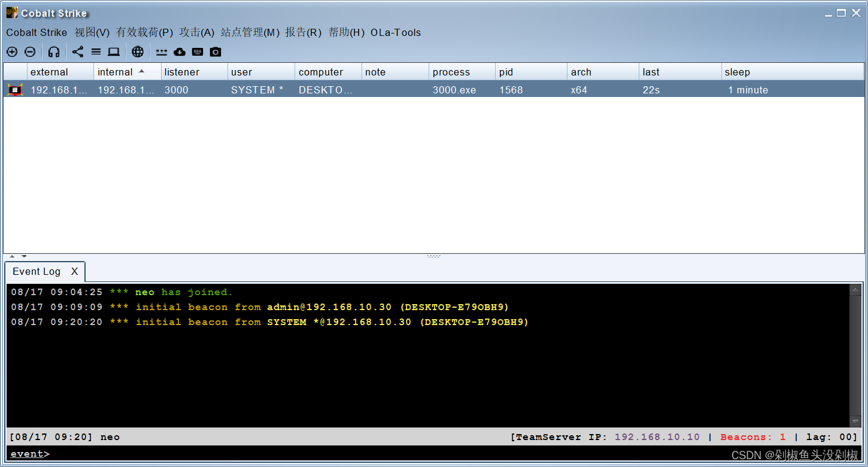
Task: Click the TeamServer IP 192.168.10.10 status text
Action: point(605,437)
